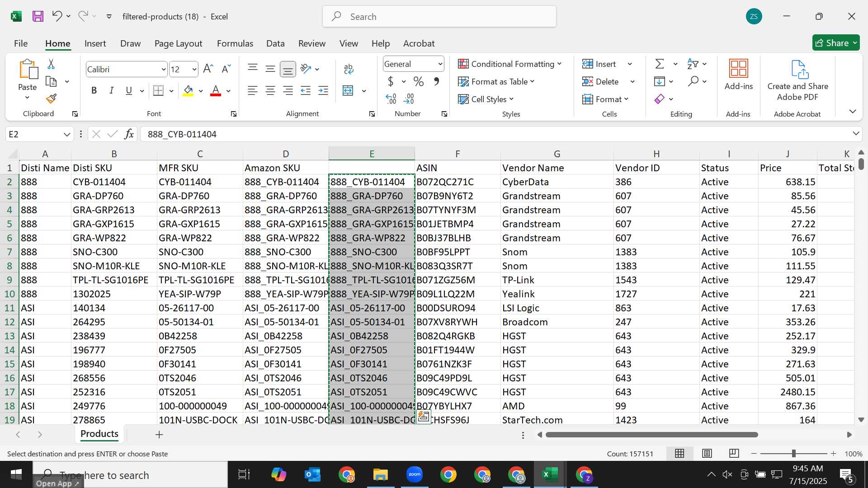Click the Paste Options floating icon
The image size is (868, 488).
[424, 416]
